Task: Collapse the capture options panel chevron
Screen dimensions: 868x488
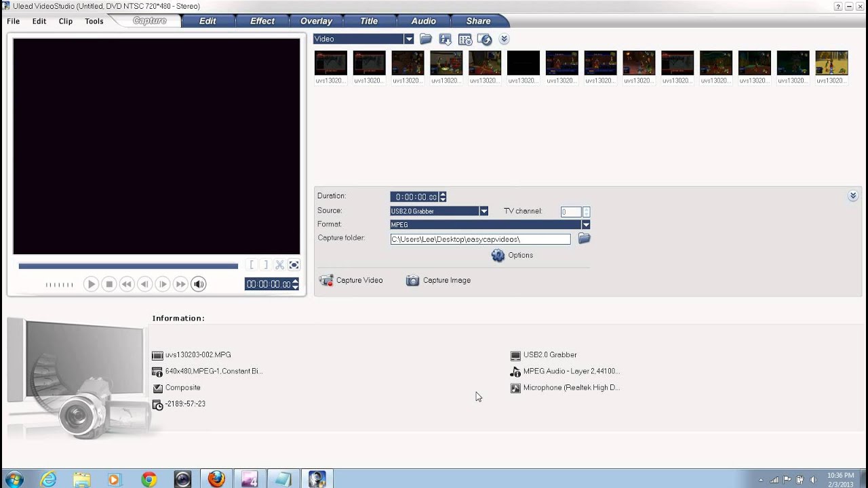Action: pyautogui.click(x=853, y=196)
